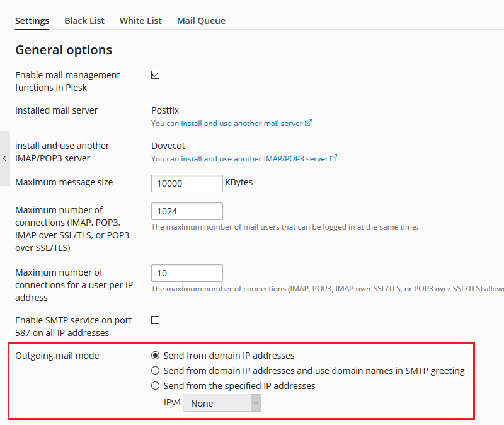Image resolution: width=504 pixels, height=425 pixels.
Task: Click the Outgoing mail mode label
Action: pyautogui.click(x=57, y=356)
